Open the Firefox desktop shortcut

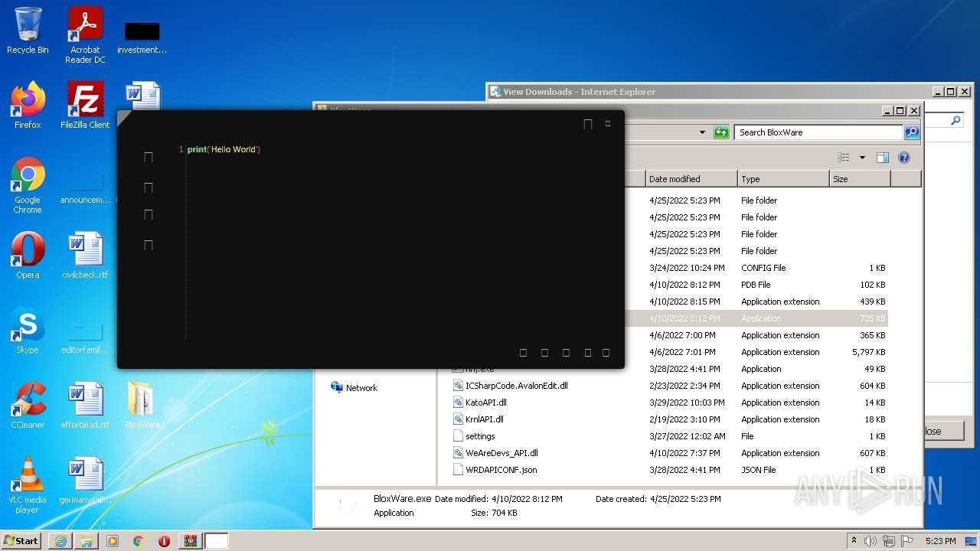(x=28, y=105)
